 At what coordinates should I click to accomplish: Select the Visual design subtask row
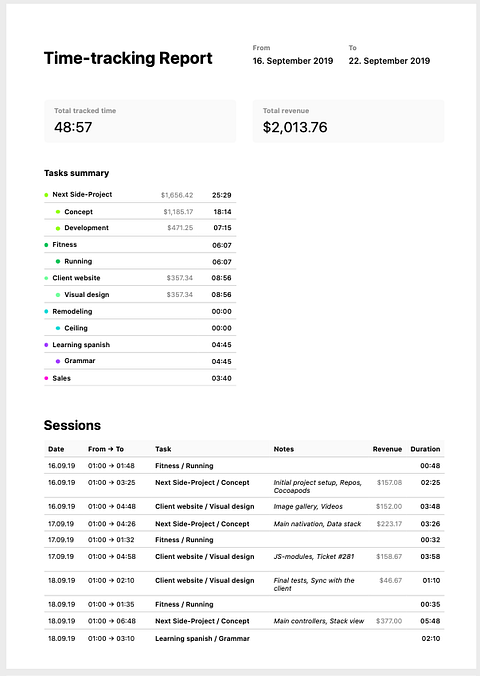(x=140, y=294)
